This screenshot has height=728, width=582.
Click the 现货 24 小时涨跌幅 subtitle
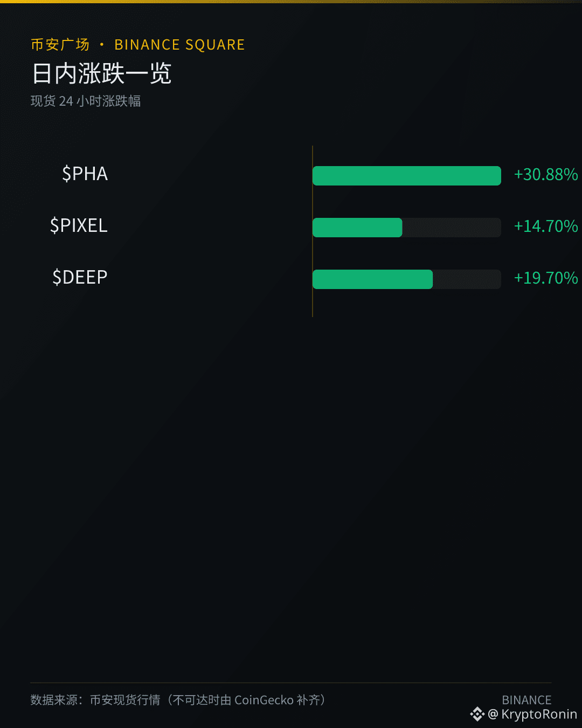[86, 101]
